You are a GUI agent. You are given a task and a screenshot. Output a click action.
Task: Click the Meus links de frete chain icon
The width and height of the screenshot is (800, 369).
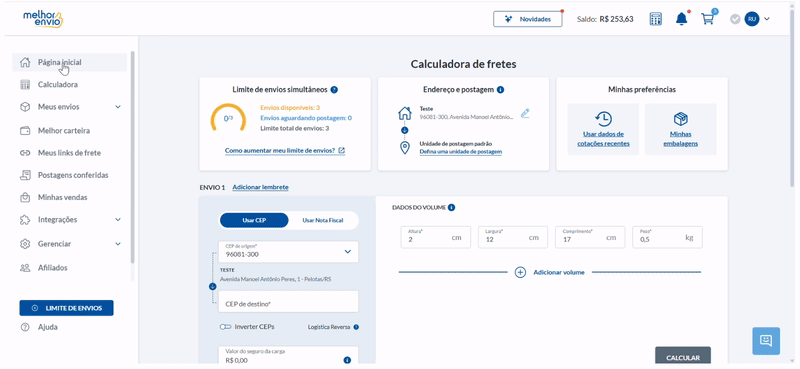24,153
